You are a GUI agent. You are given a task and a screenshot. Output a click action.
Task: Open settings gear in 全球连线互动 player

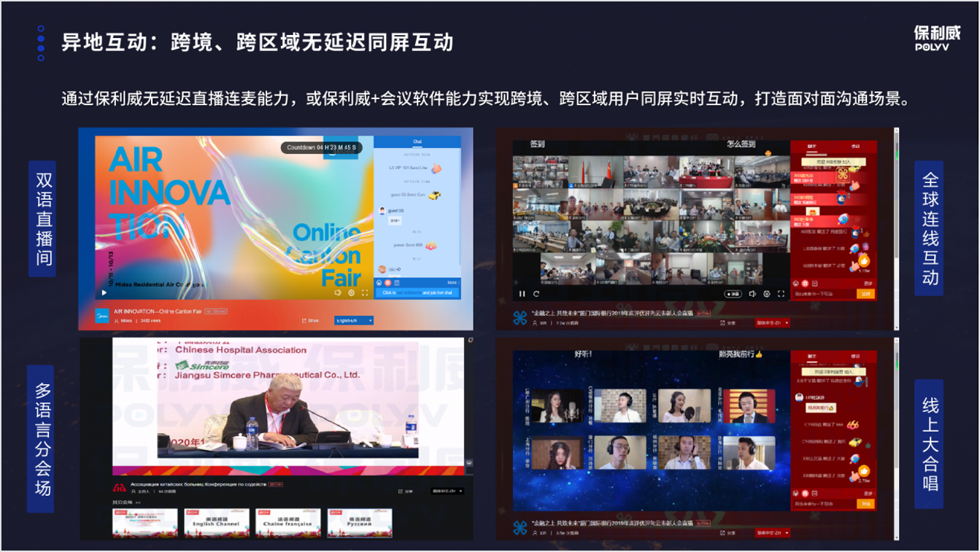(767, 294)
